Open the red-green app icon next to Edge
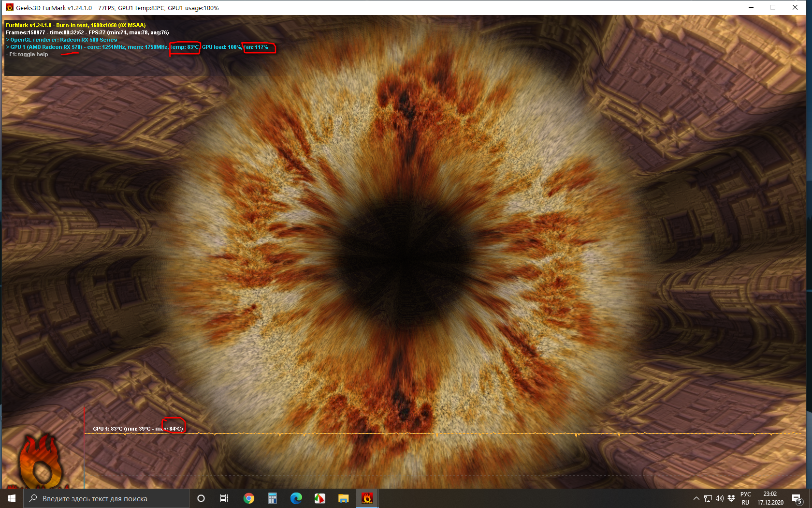The width and height of the screenshot is (812, 508). click(x=319, y=498)
